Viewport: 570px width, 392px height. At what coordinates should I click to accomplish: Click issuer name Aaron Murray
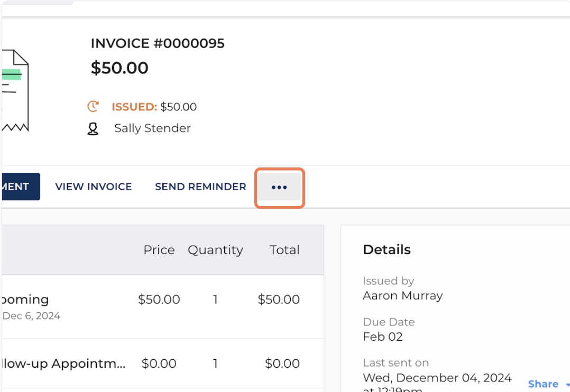tap(402, 295)
